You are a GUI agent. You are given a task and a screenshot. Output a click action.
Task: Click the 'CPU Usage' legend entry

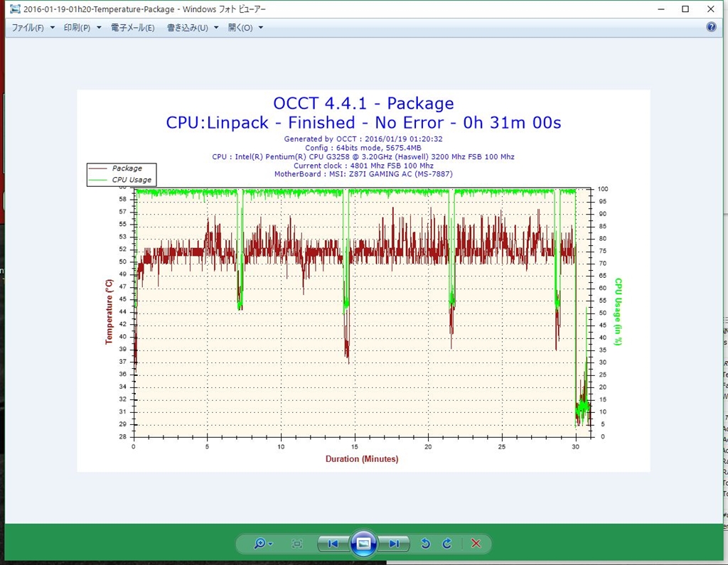point(122,180)
